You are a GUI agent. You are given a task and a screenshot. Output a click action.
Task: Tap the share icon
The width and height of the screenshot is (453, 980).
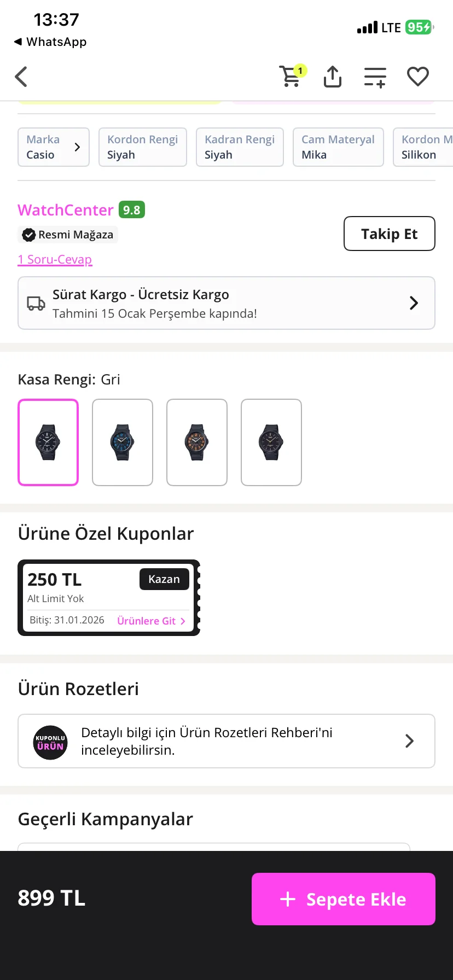coord(333,77)
